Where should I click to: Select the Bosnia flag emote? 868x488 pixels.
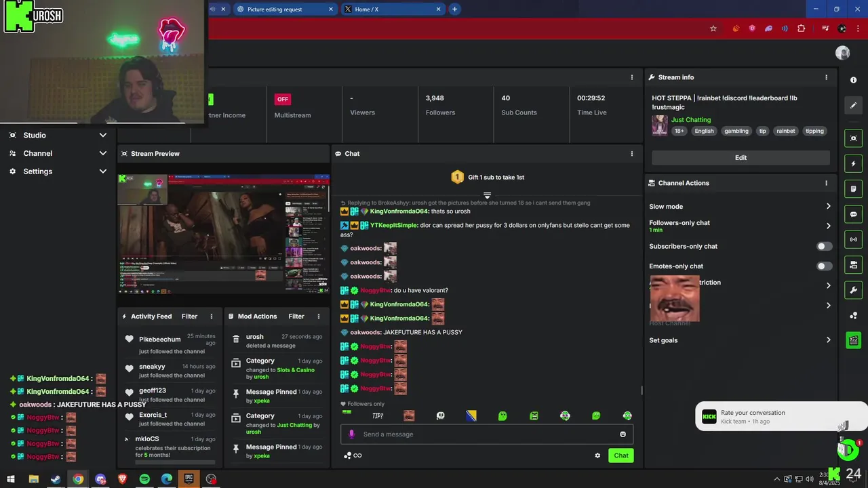pyautogui.click(x=471, y=415)
